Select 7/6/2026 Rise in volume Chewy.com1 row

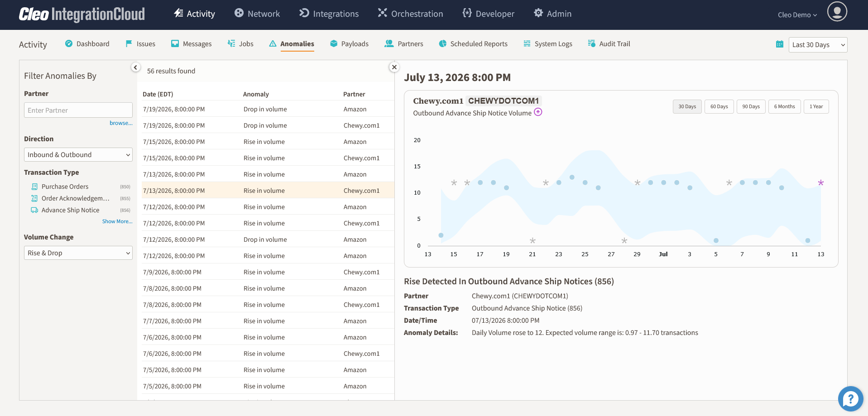coord(268,354)
